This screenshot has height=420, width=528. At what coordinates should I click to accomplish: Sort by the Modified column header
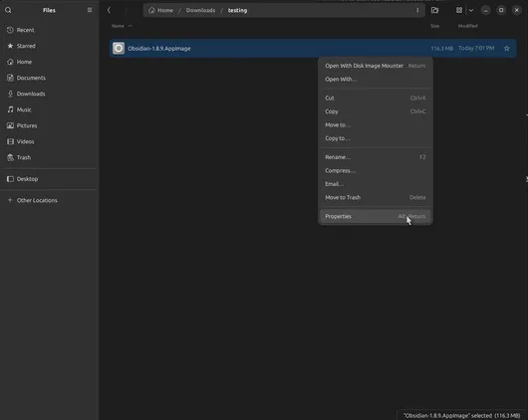pyautogui.click(x=467, y=26)
